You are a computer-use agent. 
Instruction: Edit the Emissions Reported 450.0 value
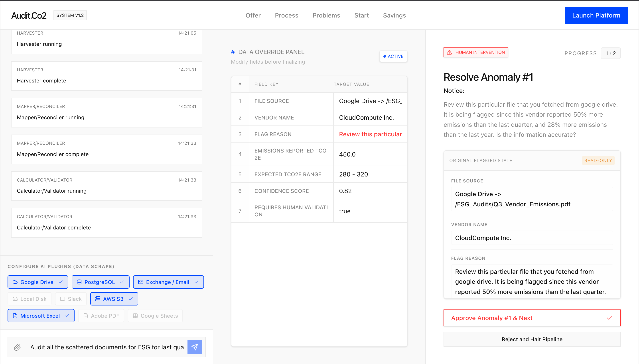pyautogui.click(x=370, y=154)
